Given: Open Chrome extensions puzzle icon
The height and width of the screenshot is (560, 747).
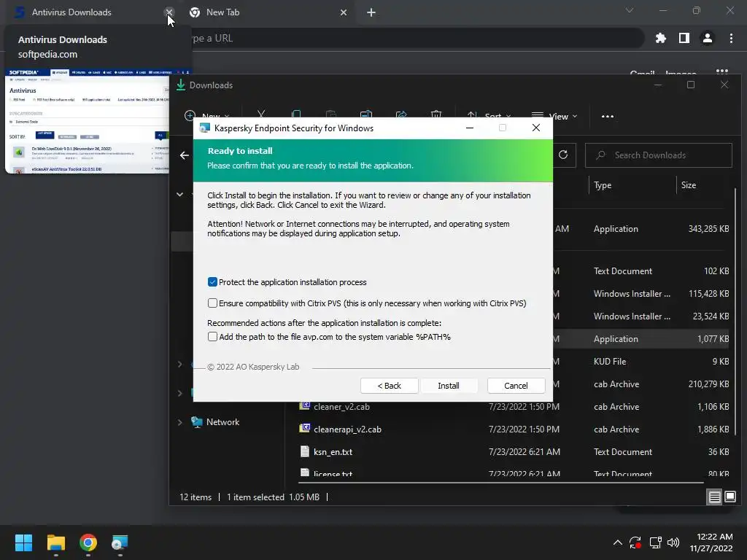Looking at the screenshot, I should point(661,38).
